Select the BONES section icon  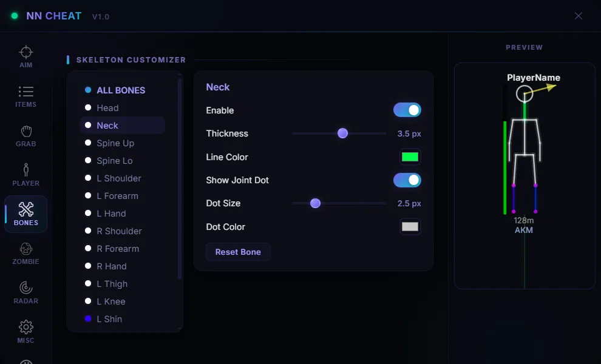click(25, 214)
